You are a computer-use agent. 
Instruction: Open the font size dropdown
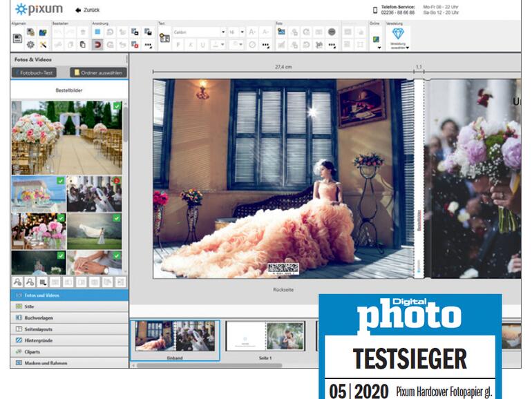[x=241, y=32]
